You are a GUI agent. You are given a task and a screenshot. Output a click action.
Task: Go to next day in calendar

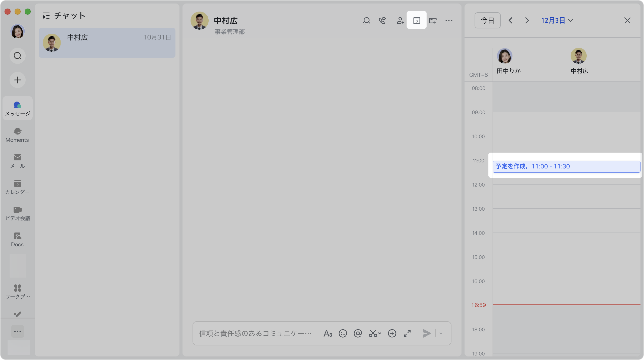tap(527, 20)
